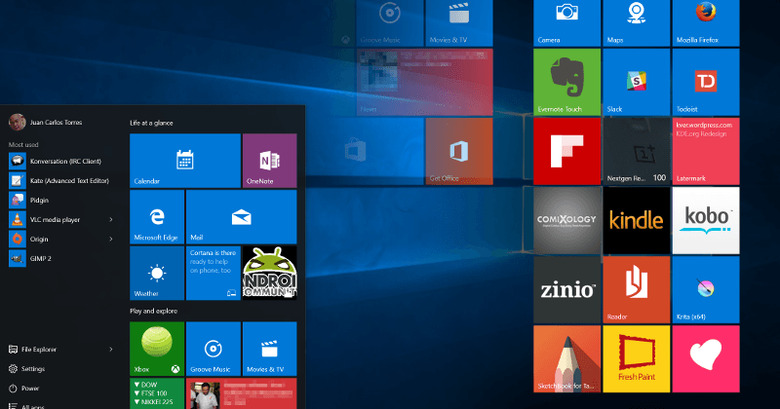Image resolution: width=780 pixels, height=409 pixels.
Task: Open the pink heart tile
Action: click(x=706, y=359)
